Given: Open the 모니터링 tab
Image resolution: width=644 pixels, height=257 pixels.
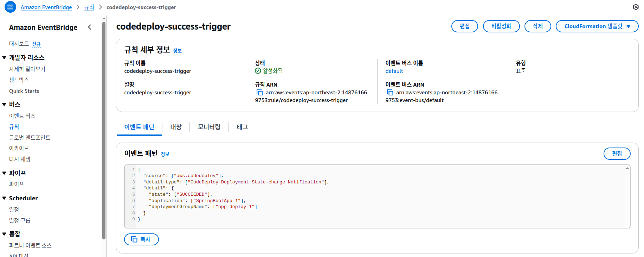Looking at the screenshot, I should point(209,127).
